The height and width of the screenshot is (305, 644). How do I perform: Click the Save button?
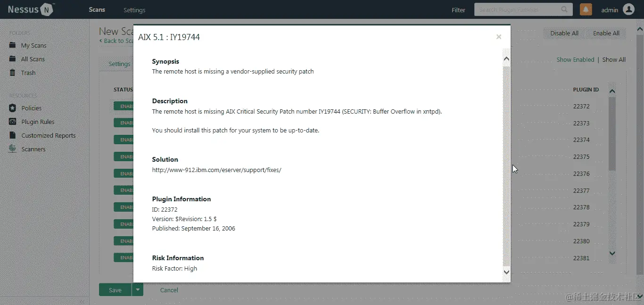[x=115, y=290]
